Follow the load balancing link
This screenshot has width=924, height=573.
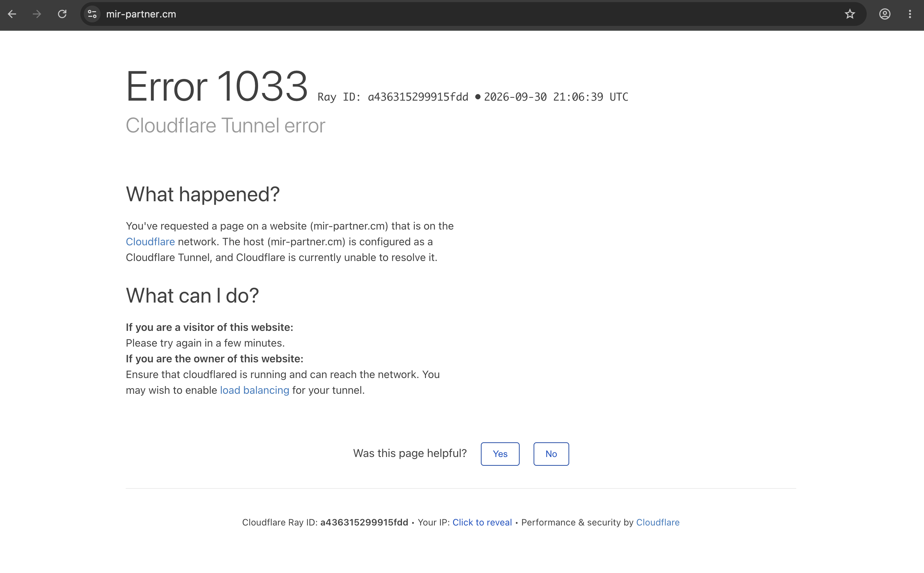tap(255, 390)
